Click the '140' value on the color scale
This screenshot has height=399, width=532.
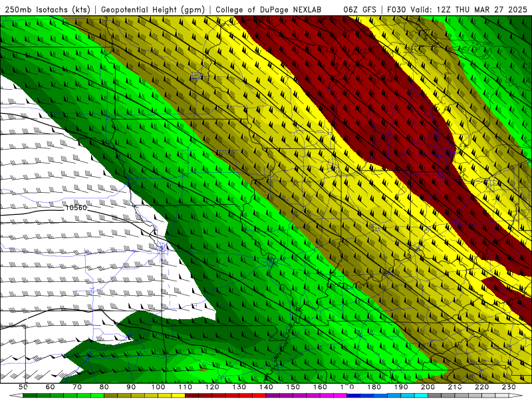coord(266,387)
